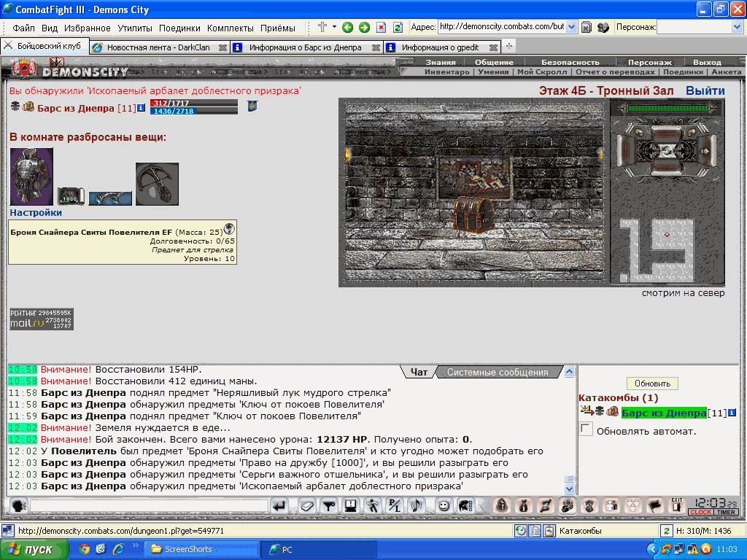Click the Обновить button
Image resolution: width=747 pixels, height=560 pixels.
(652, 384)
